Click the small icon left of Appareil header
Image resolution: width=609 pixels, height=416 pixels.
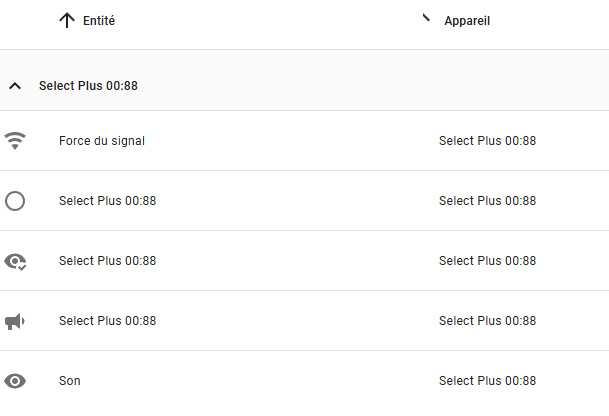tap(426, 17)
